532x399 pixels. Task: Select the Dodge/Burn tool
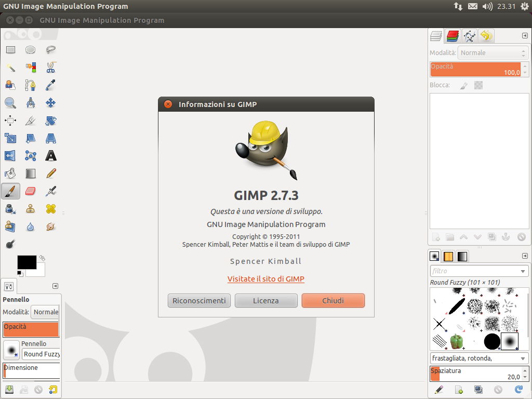(x=10, y=244)
